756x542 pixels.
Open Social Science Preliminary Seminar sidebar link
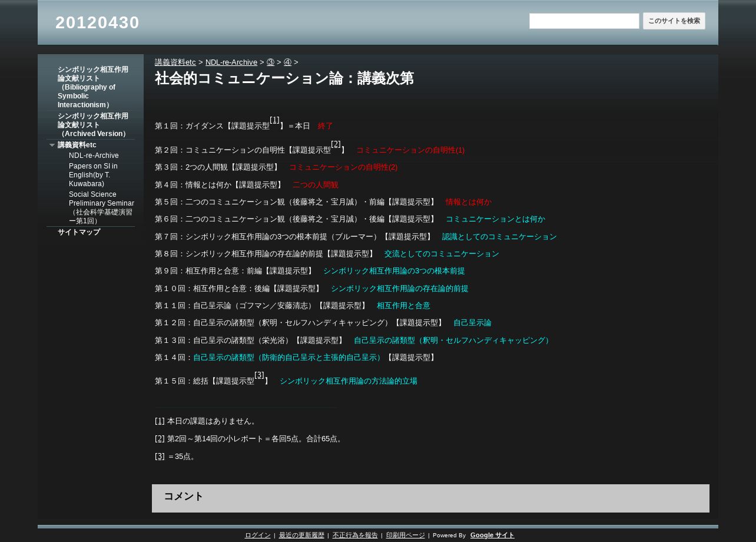pos(101,207)
